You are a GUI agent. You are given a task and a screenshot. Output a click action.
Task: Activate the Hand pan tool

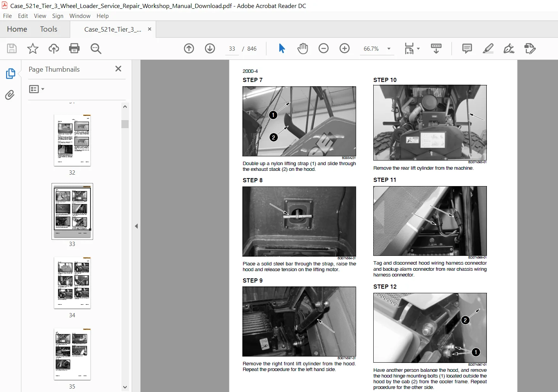coord(303,48)
